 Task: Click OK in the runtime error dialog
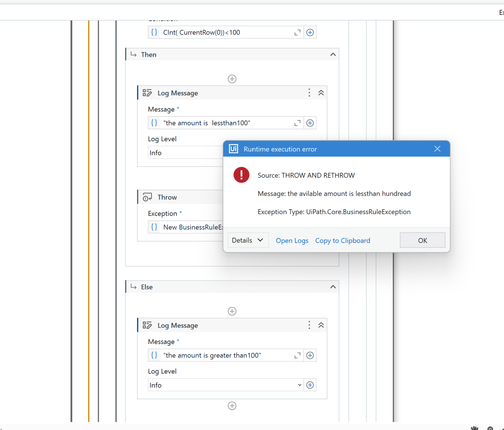(x=422, y=240)
